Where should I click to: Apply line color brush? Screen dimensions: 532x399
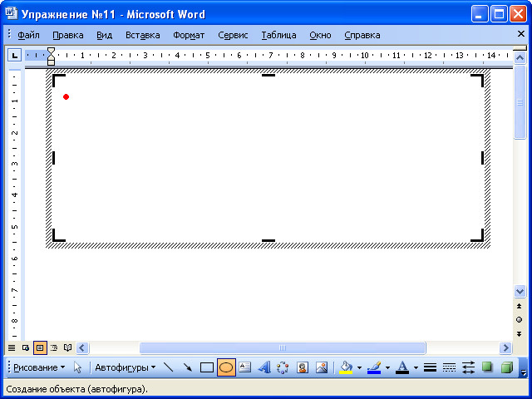pos(374,367)
